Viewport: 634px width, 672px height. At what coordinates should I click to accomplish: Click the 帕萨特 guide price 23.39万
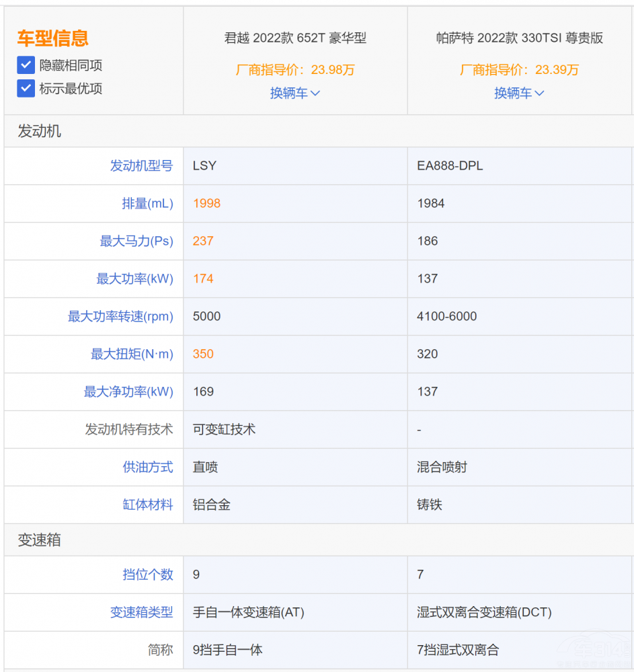(519, 69)
